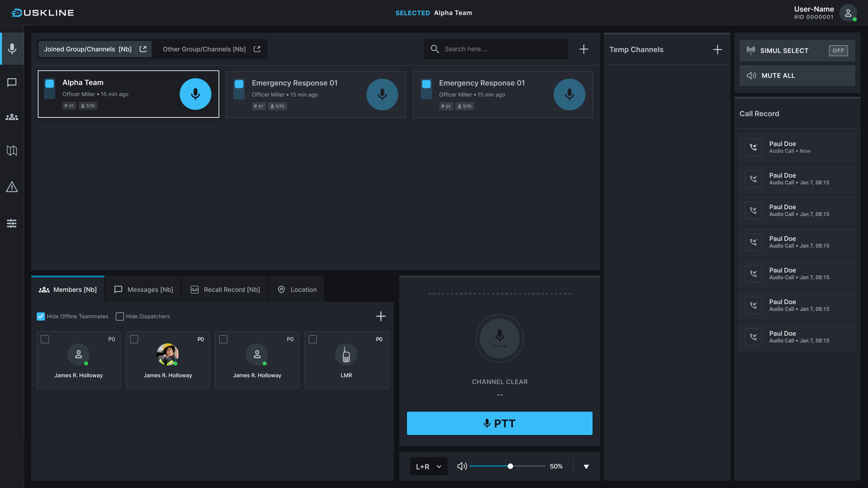Open the second Paul Doe call record
868x488 pixels.
pos(797,179)
